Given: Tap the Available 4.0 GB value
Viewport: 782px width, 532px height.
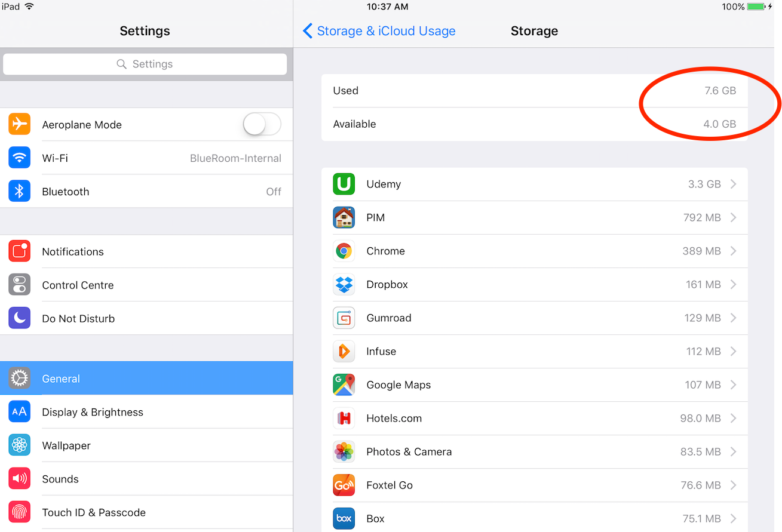Looking at the screenshot, I should pyautogui.click(x=720, y=124).
